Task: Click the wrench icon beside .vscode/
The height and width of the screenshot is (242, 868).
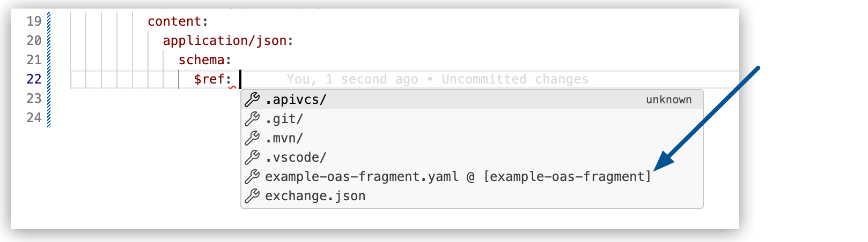Action: click(x=252, y=157)
